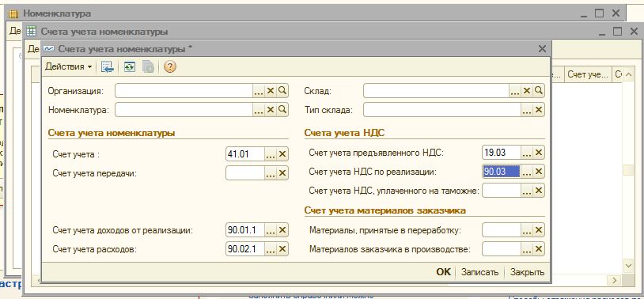Click the Закрыть button

[527, 272]
